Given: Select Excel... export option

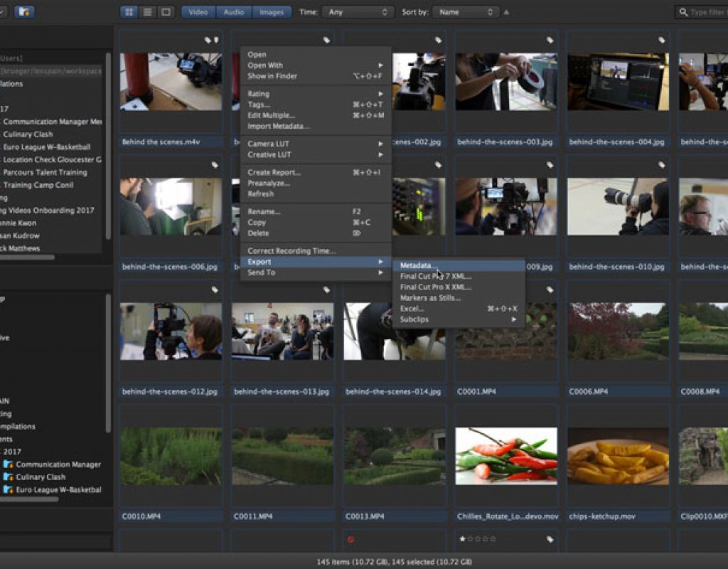Looking at the screenshot, I should click(459, 309).
